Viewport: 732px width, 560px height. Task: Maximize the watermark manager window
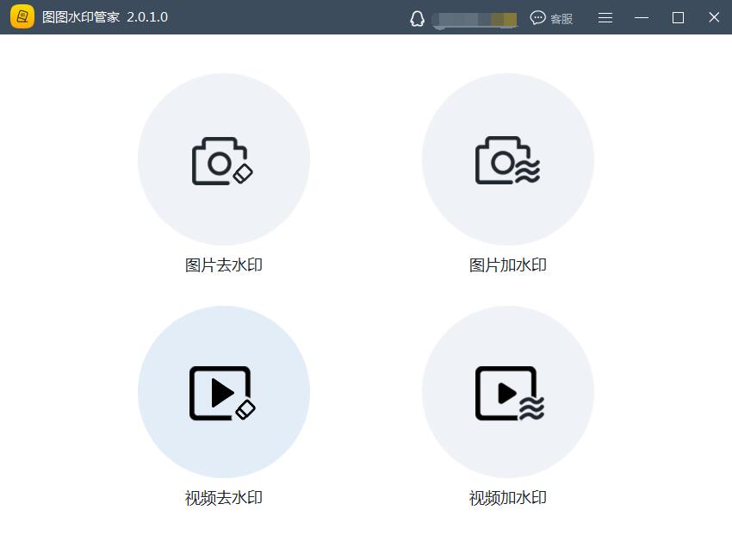(x=678, y=18)
